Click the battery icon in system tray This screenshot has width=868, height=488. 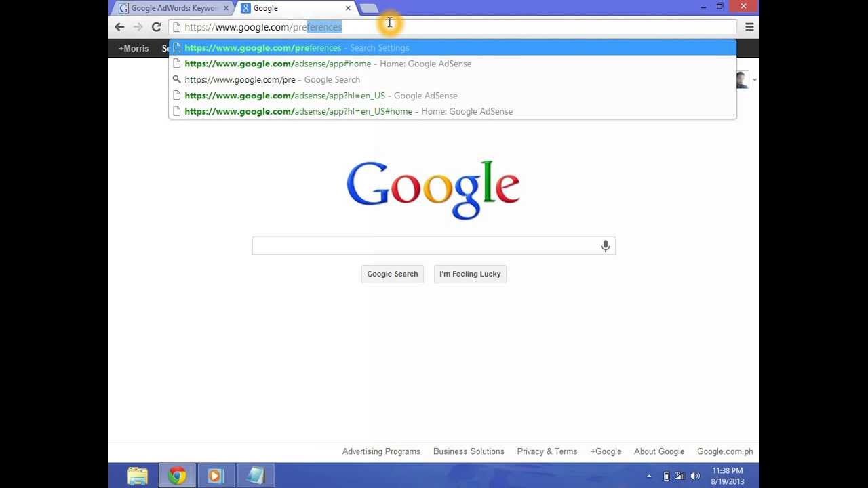click(x=666, y=476)
